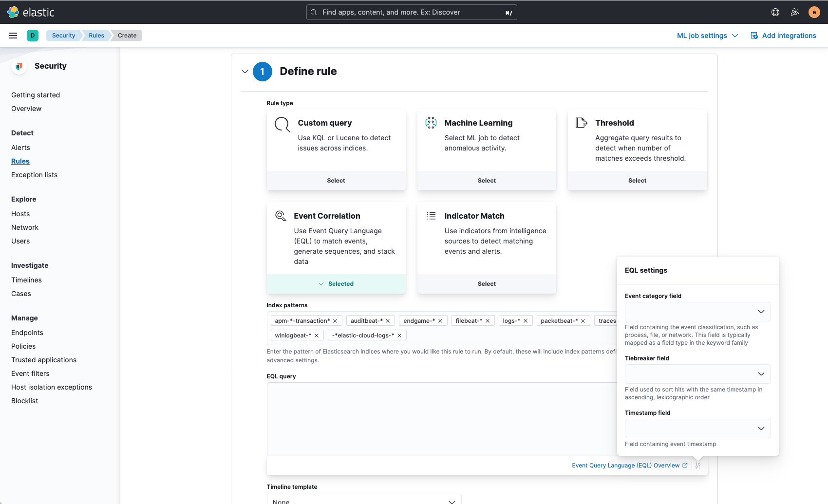Remove the apm-*-transaction* index pattern
The height and width of the screenshot is (504, 828).
335,321
